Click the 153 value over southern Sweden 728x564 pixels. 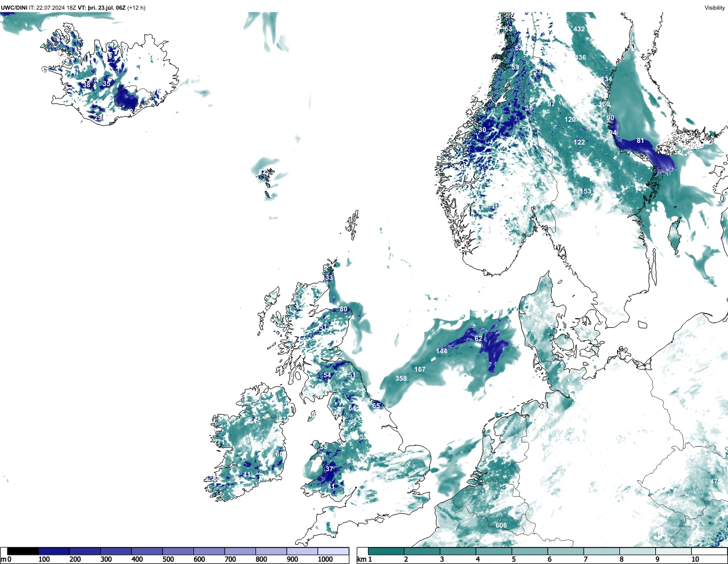586,191
